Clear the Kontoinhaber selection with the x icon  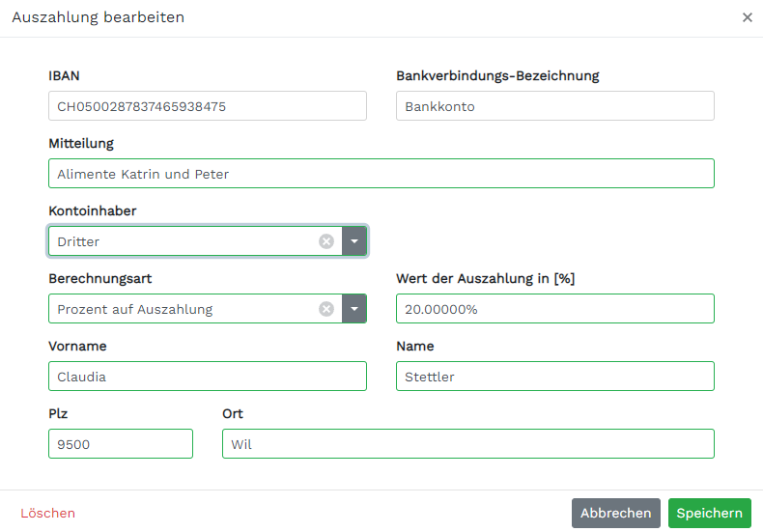point(326,241)
